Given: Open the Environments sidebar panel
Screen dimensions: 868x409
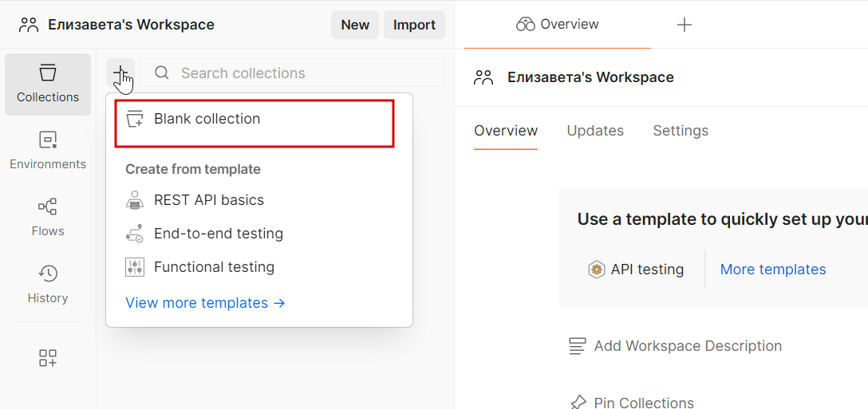Looking at the screenshot, I should point(48,151).
